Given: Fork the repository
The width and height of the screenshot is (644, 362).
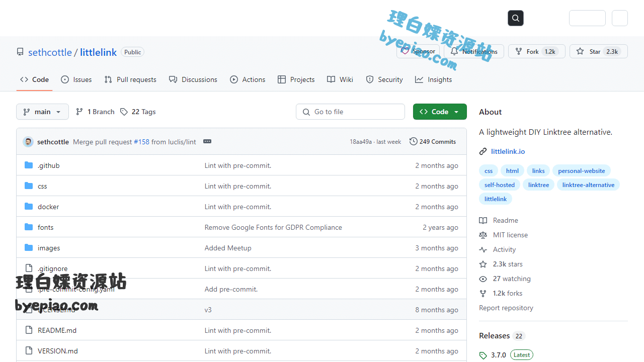Looking at the screenshot, I should (537, 51).
